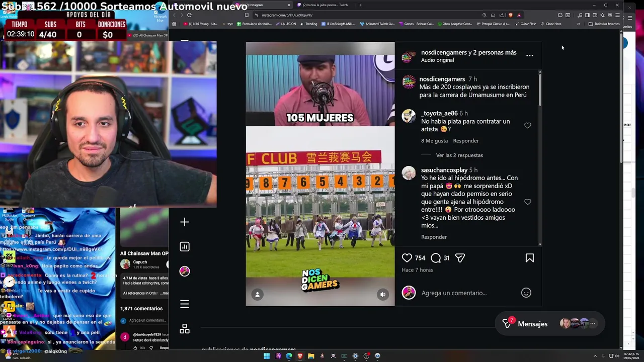Open the 'Animated Twitch Ov...' bookmark
644x362 pixels.
coord(377,24)
